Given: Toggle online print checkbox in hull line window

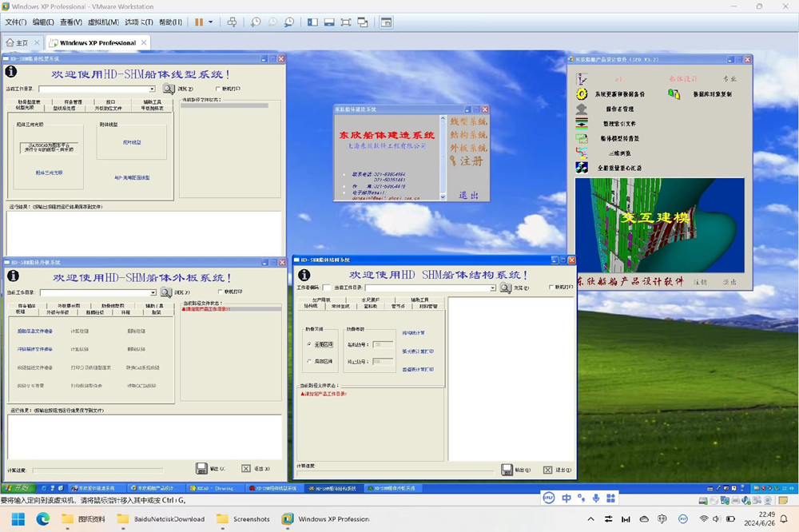Looking at the screenshot, I should click(x=218, y=89).
